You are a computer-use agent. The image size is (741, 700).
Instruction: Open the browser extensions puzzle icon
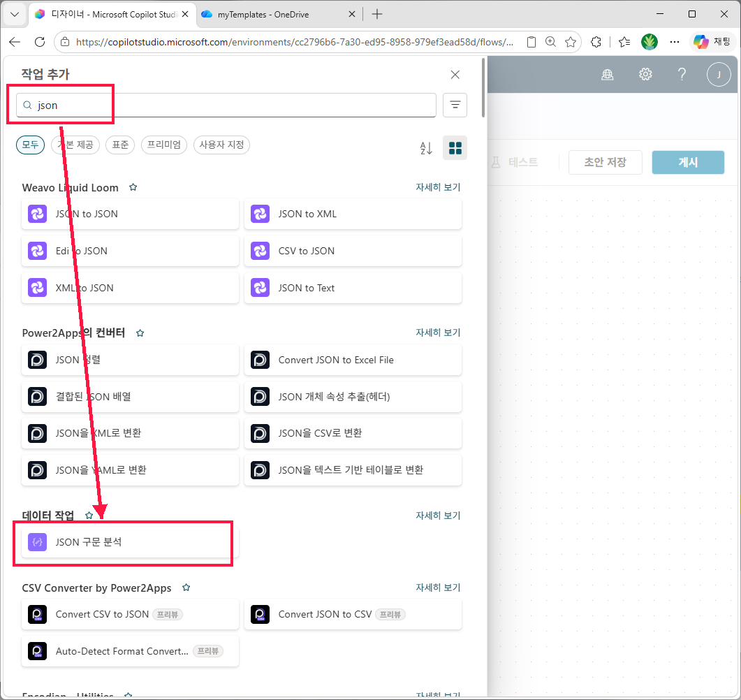click(x=596, y=42)
